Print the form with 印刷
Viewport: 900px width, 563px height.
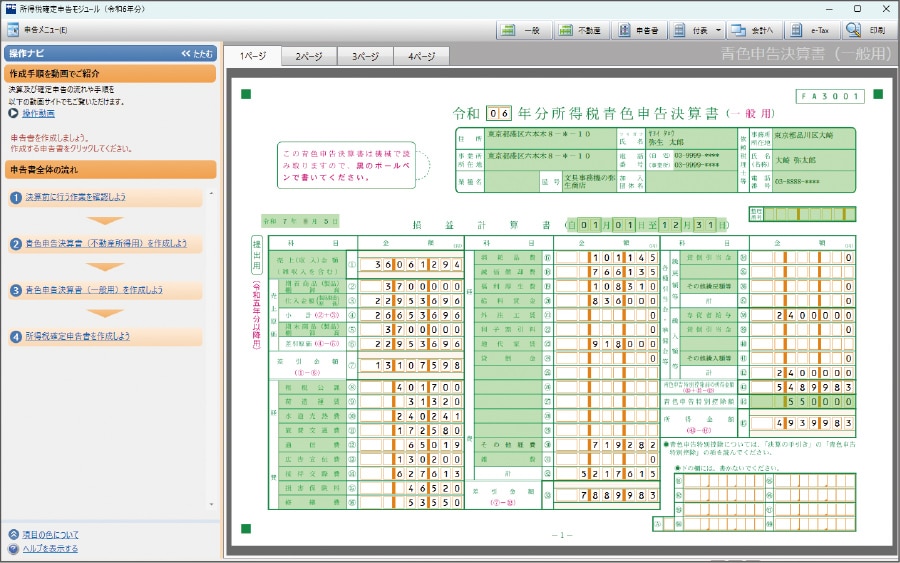(x=866, y=30)
